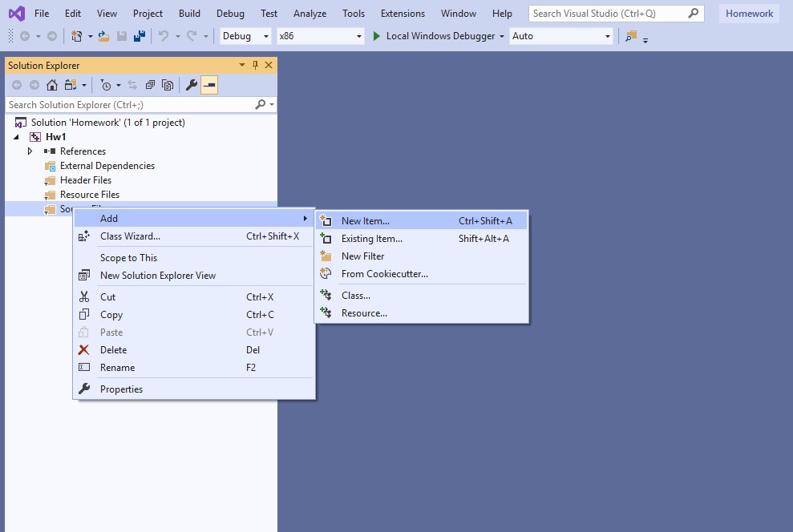Screen dimensions: 793x532
Task: Choose Rename from context menu
Action: 194,368
